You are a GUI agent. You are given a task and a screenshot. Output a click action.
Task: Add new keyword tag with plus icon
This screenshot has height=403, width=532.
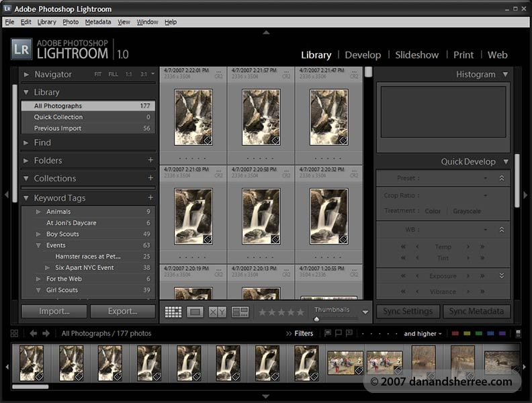point(150,197)
